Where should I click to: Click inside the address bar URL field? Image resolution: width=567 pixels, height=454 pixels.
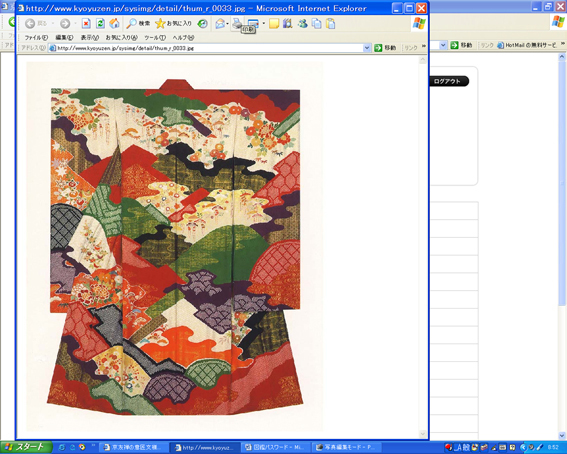pyautogui.click(x=210, y=48)
